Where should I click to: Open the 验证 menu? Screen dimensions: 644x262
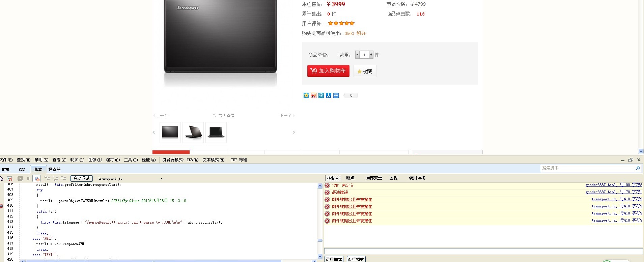coord(149,160)
